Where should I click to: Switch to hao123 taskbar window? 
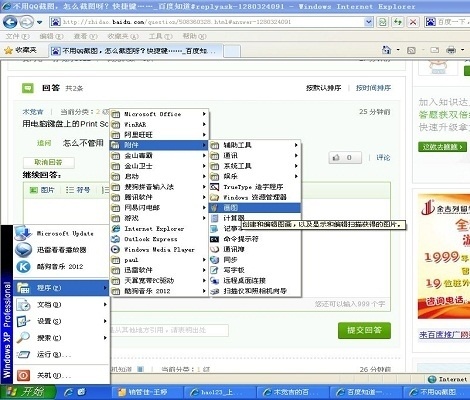tap(219, 392)
